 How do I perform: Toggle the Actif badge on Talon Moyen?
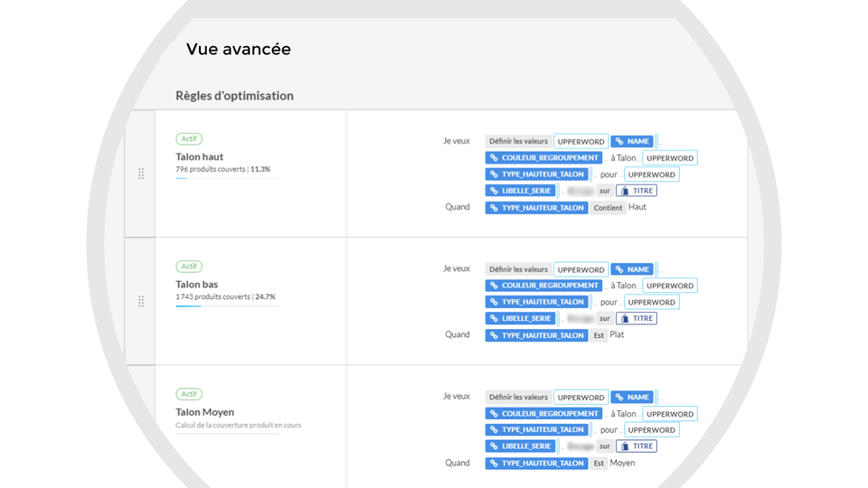click(189, 394)
